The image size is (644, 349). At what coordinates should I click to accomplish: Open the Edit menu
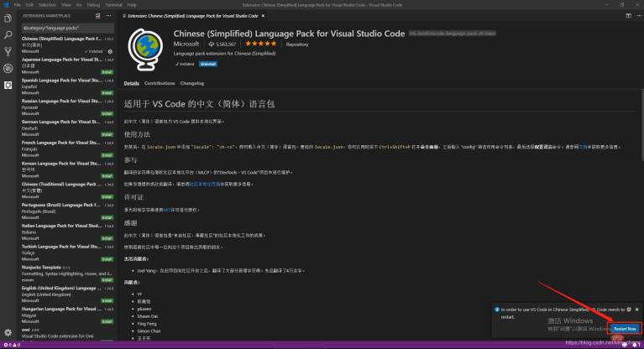(x=29, y=5)
